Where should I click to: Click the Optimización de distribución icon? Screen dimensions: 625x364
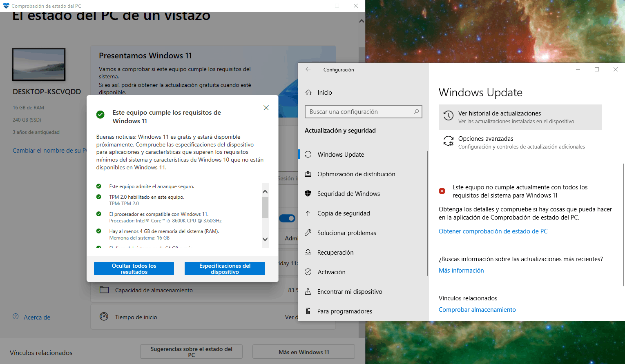[x=308, y=174]
